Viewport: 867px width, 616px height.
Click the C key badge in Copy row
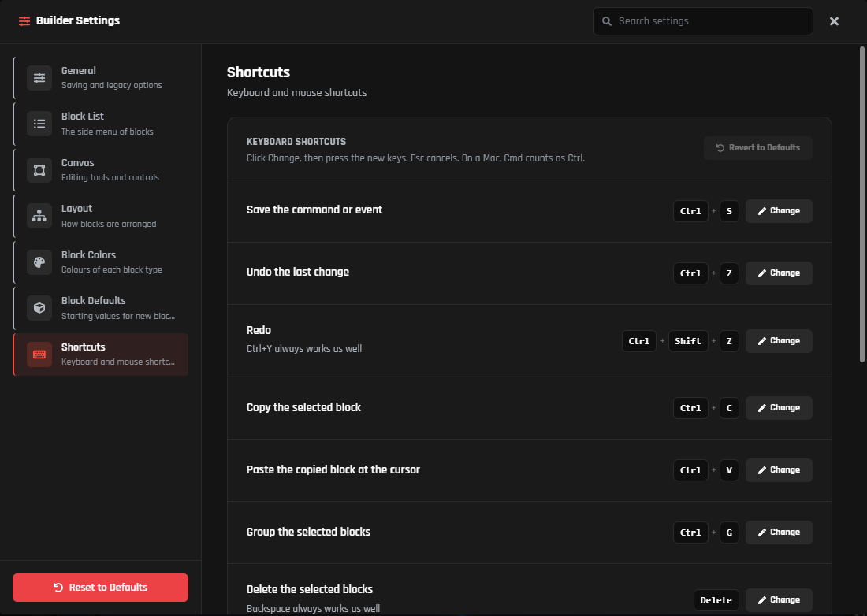point(729,408)
